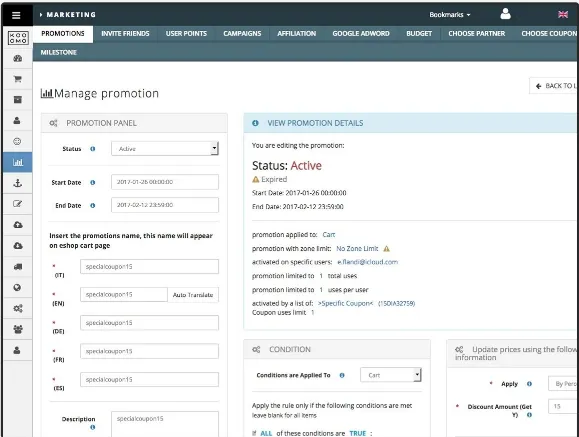Screen dimensions: 579x437
Task: Open the Status Active dropdown
Action: click(165, 148)
